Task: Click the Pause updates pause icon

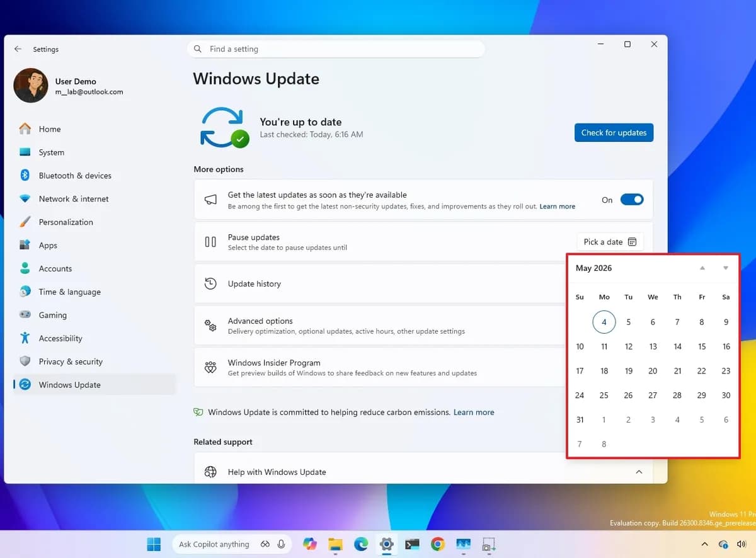Action: tap(210, 242)
